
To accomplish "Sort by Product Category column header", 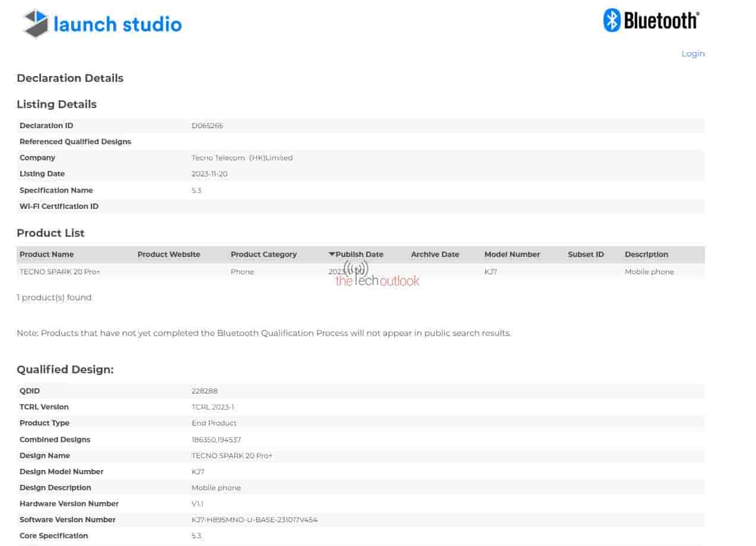I will tap(263, 255).
